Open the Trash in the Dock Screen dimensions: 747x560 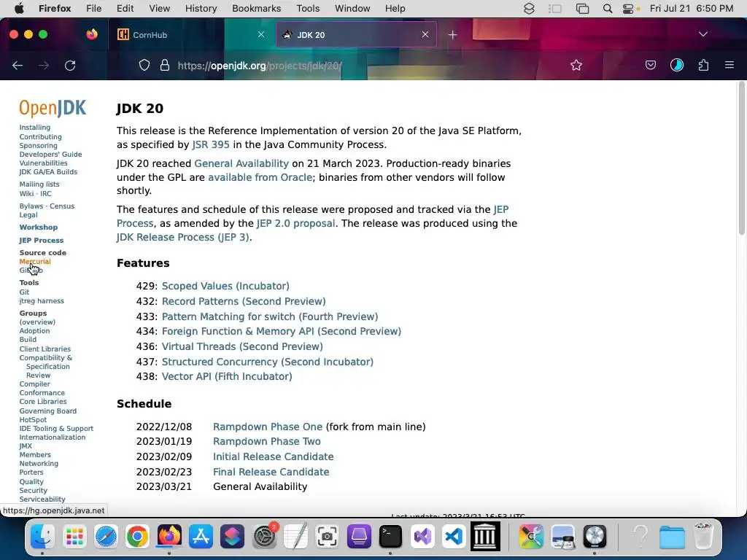tap(704, 537)
